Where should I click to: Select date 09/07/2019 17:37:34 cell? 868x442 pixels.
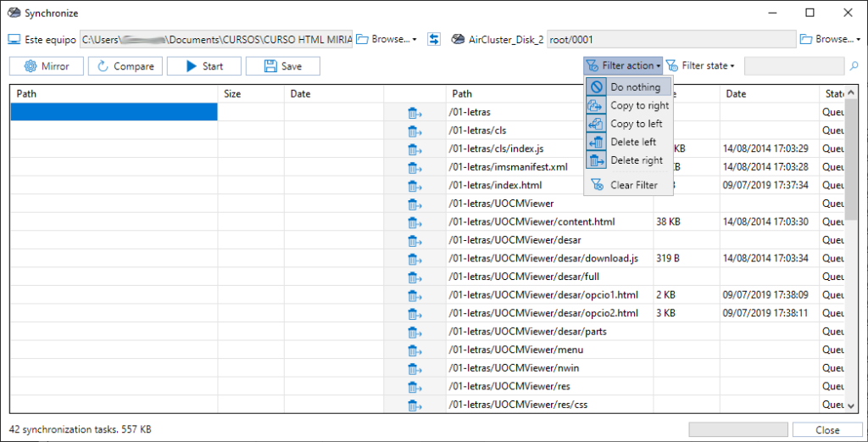(x=765, y=185)
